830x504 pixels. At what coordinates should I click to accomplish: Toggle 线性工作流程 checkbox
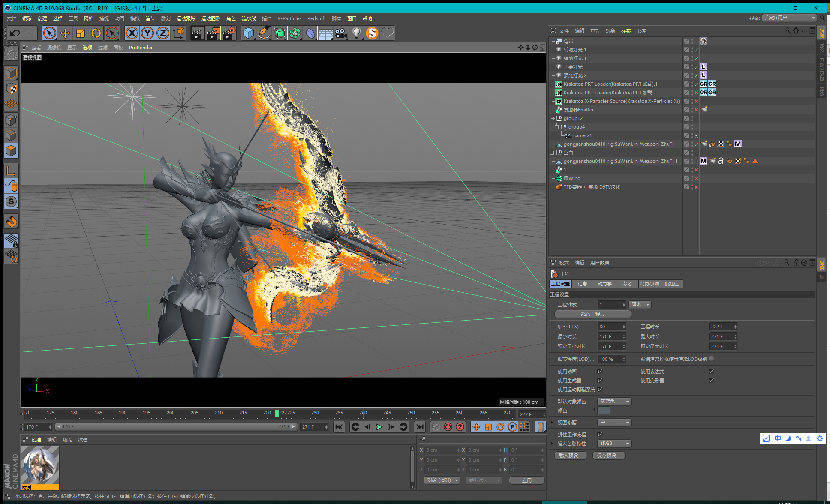(x=600, y=435)
